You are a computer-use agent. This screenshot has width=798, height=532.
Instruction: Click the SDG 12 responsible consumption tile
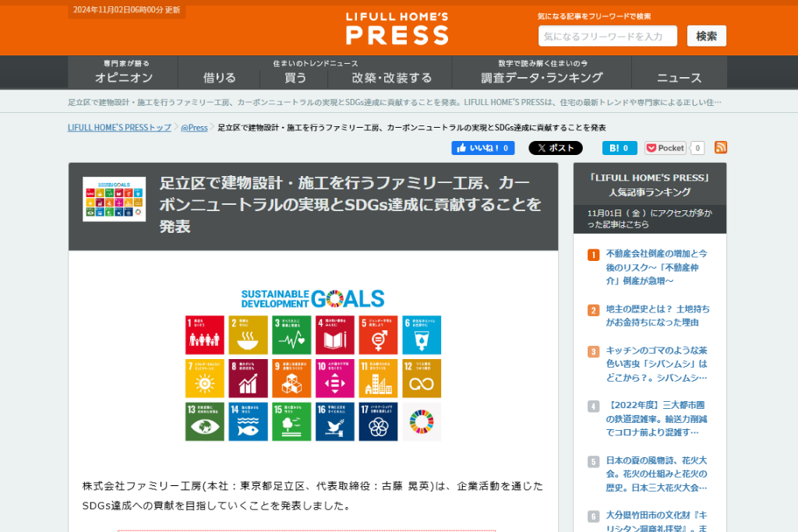[x=422, y=379]
